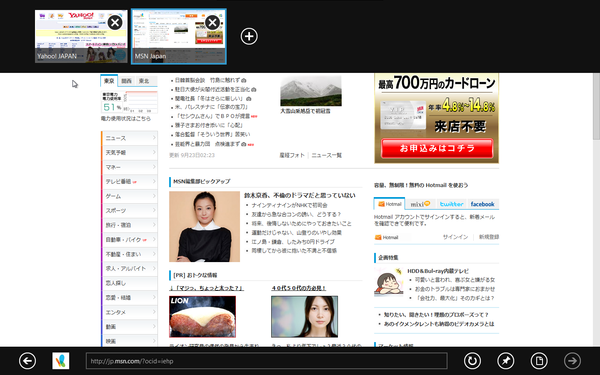Screen dimensions: 600x375
Task: Open the page tools icon
Action: point(539,360)
